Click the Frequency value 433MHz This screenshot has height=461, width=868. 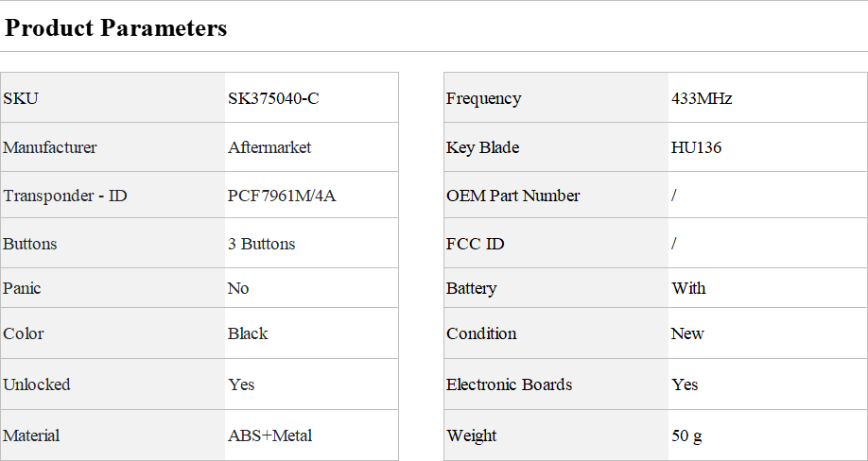702,98
